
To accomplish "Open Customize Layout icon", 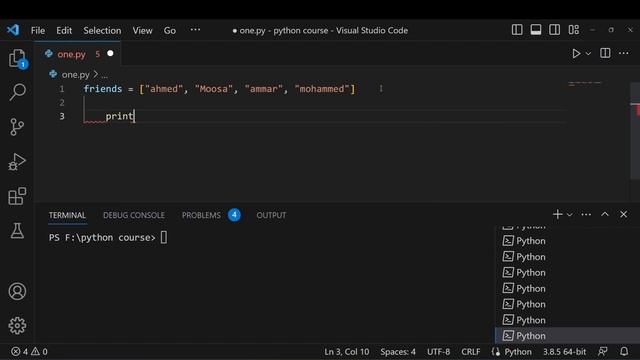I will (x=573, y=30).
